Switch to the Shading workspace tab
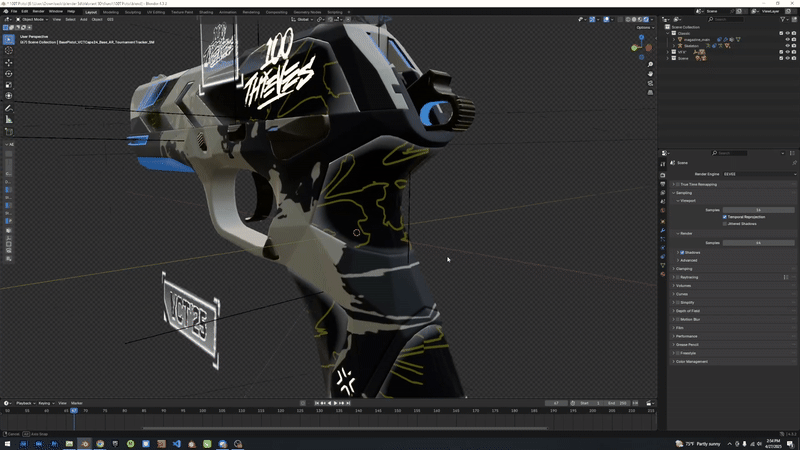The height and width of the screenshot is (450, 800). (206, 12)
